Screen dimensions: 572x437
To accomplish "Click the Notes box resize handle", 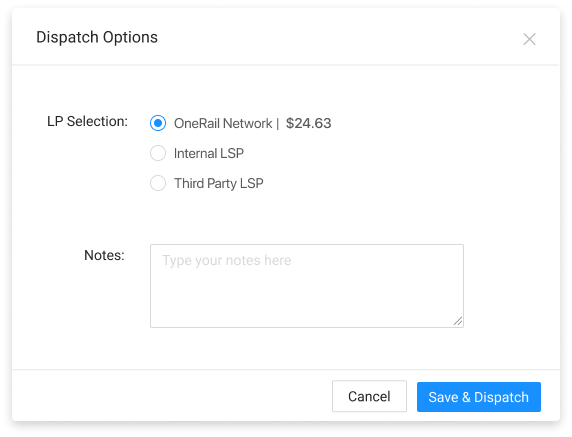I will (458, 321).
